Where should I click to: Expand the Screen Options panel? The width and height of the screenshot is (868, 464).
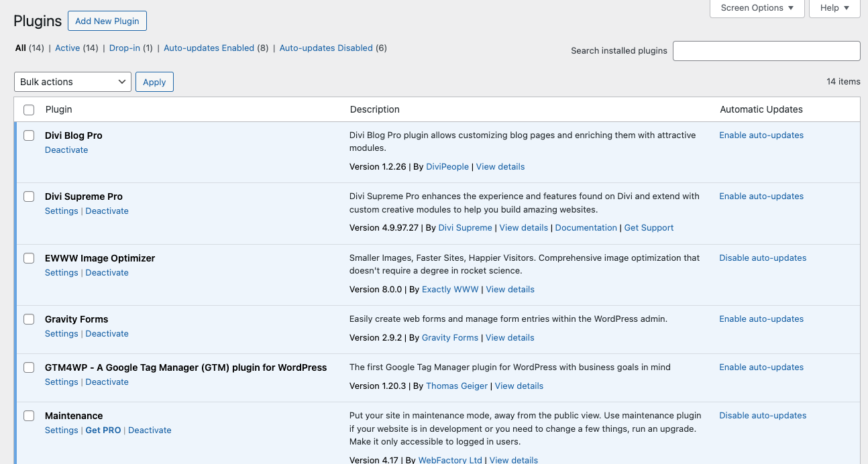coord(757,8)
